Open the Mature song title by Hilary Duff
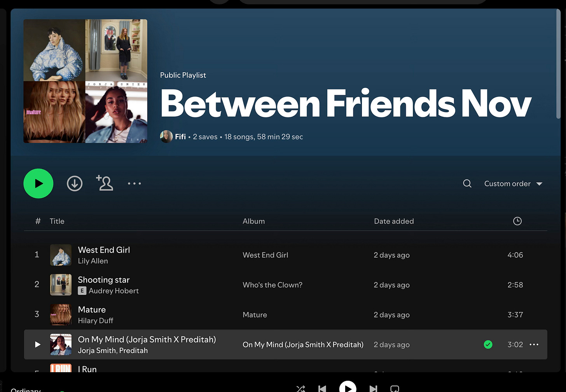566x392 pixels. (x=92, y=310)
